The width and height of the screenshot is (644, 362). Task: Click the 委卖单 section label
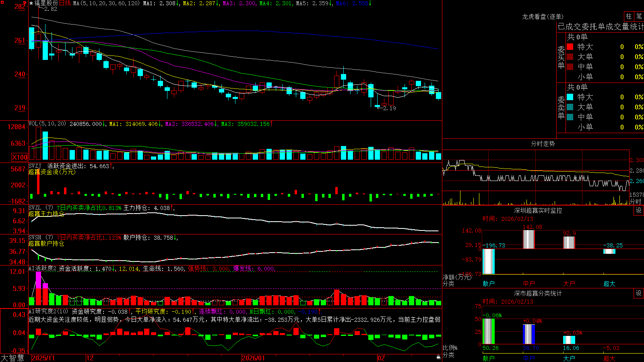[561, 107]
